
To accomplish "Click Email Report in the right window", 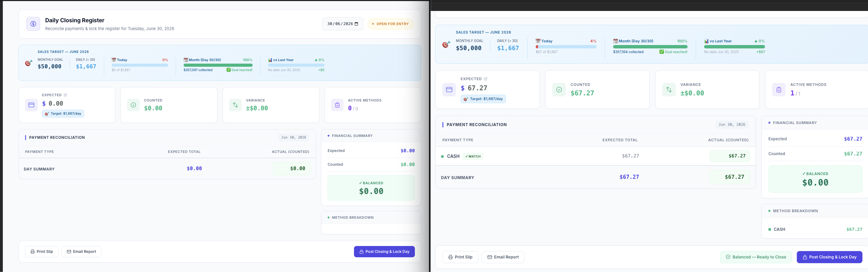I will coord(503,257).
